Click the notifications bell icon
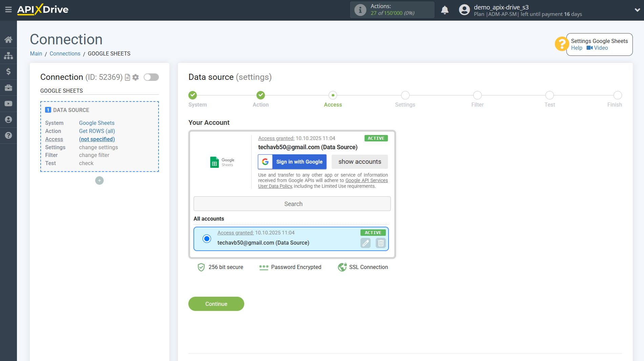Image resolution: width=644 pixels, height=361 pixels. coord(444,10)
